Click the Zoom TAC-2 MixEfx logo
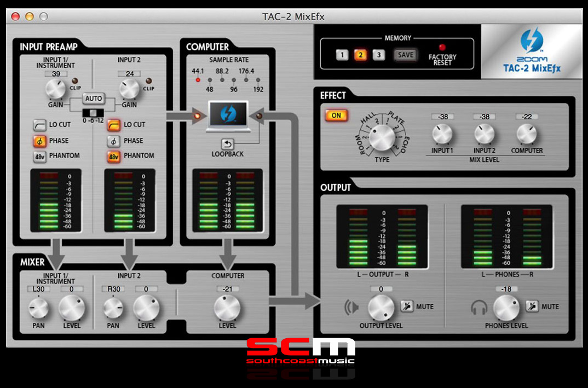588x388 pixels. pyautogui.click(x=532, y=51)
